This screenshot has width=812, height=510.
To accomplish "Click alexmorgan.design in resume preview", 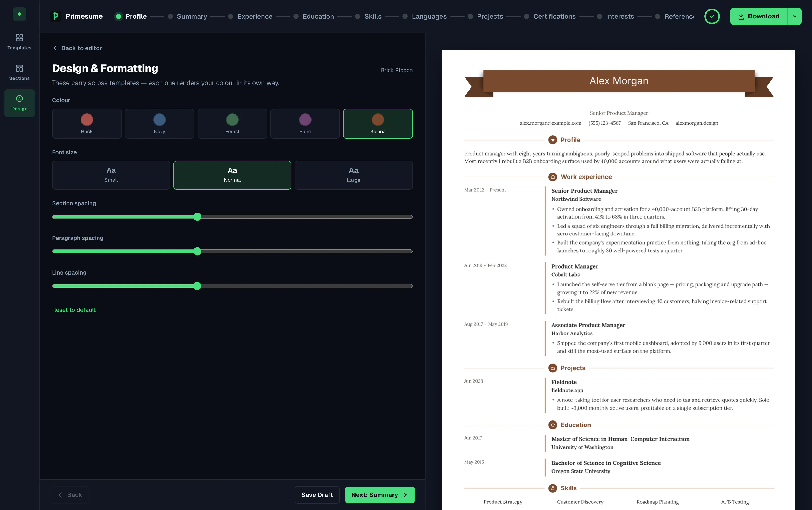I will [x=697, y=123].
